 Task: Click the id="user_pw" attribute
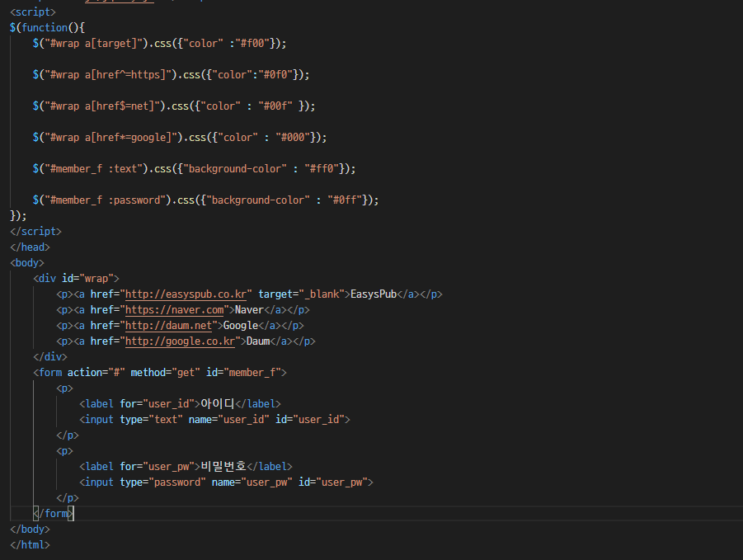(333, 482)
